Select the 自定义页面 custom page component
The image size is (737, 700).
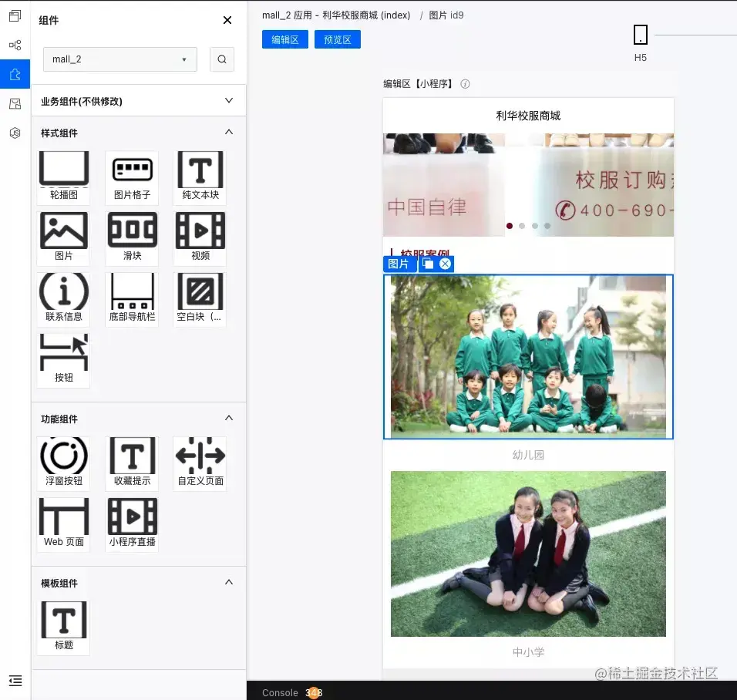pos(200,463)
